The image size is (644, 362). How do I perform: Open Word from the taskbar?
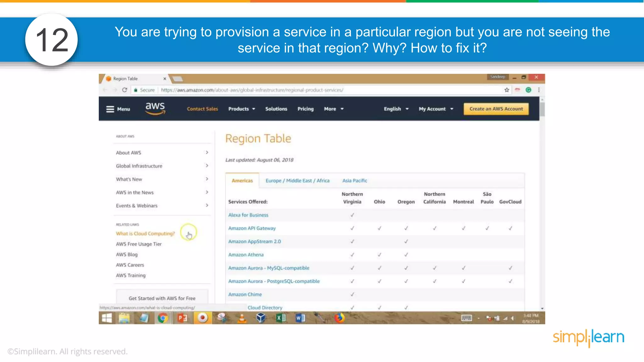coord(300,318)
